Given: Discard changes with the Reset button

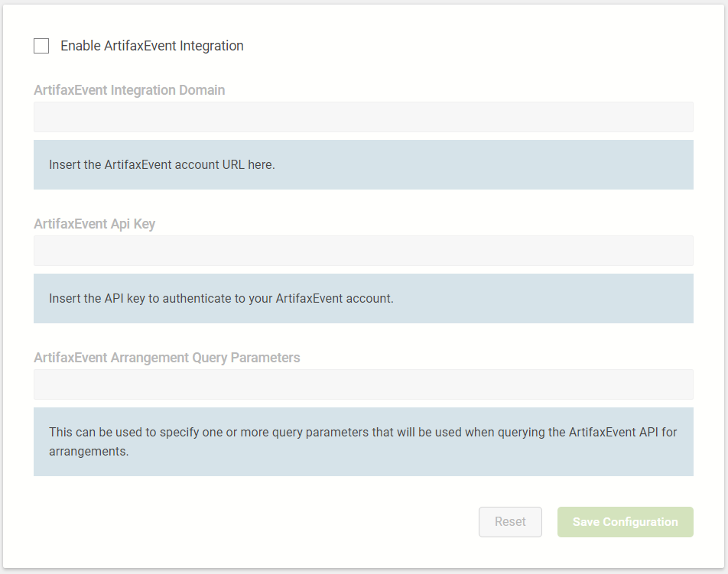Looking at the screenshot, I should (510, 522).
